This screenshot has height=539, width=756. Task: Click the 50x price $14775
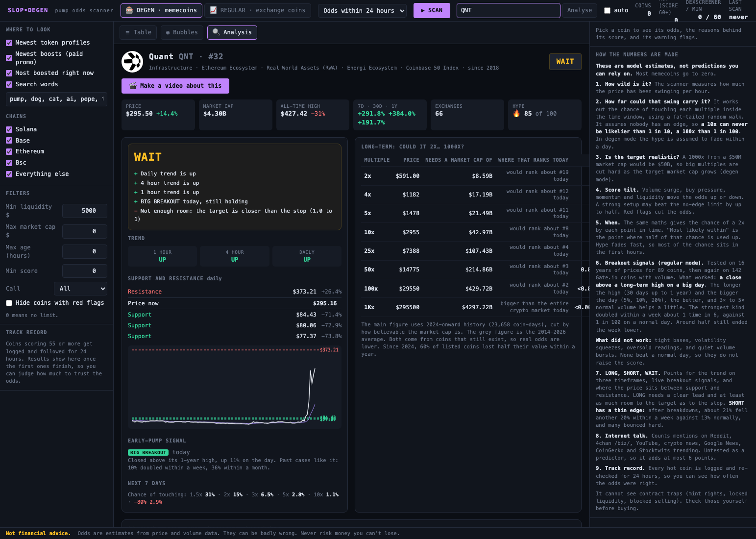(409, 269)
